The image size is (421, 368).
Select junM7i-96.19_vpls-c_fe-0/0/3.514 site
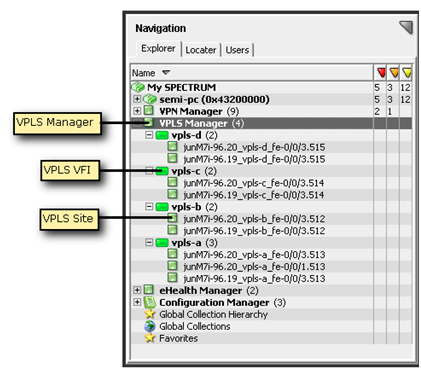253,195
